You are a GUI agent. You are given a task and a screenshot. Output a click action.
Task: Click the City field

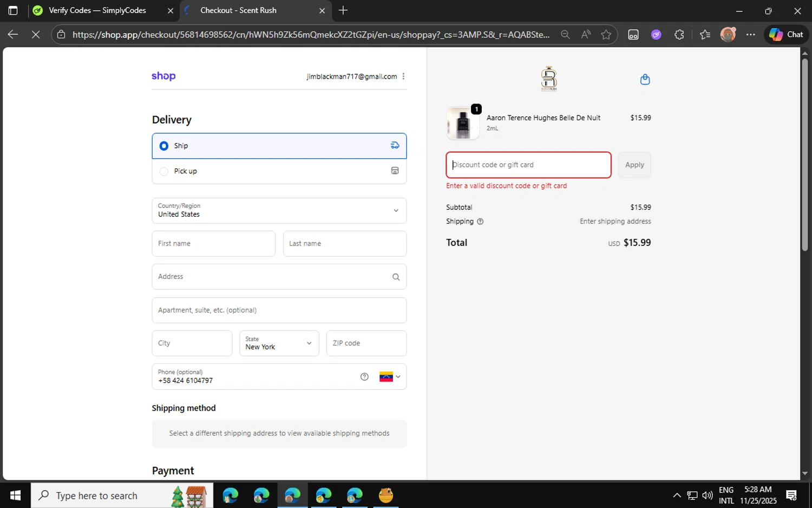click(x=192, y=343)
